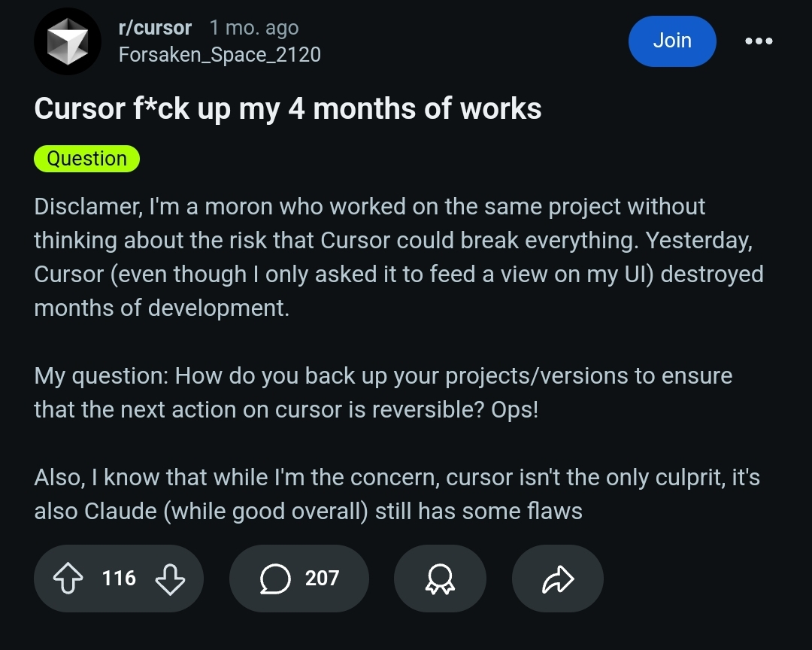This screenshot has width=812, height=650.
Task: Give an award to this post
Action: coord(440,579)
